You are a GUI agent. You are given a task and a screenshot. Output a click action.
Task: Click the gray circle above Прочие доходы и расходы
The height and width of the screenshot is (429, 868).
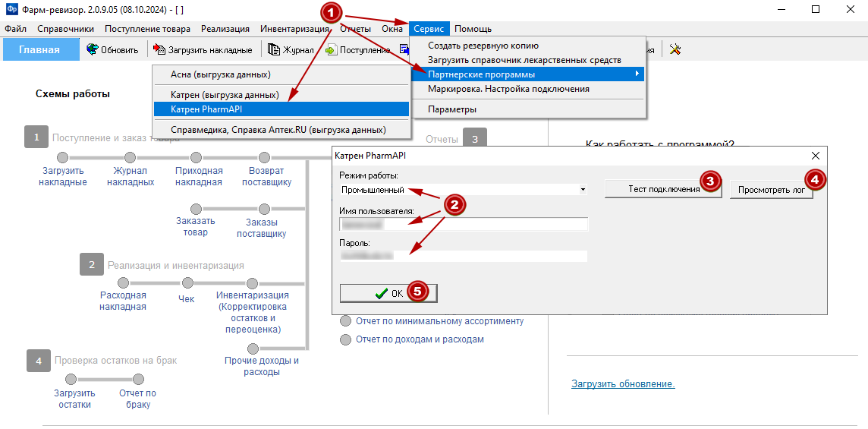pyautogui.click(x=253, y=349)
